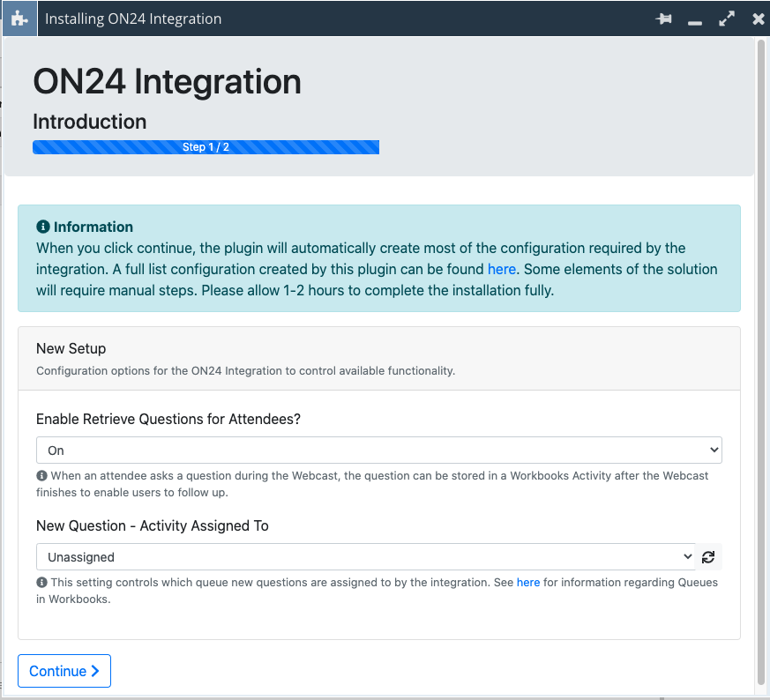Click the plugin puzzle-piece icon in title bar
This screenshot has width=770, height=700.
[19, 19]
